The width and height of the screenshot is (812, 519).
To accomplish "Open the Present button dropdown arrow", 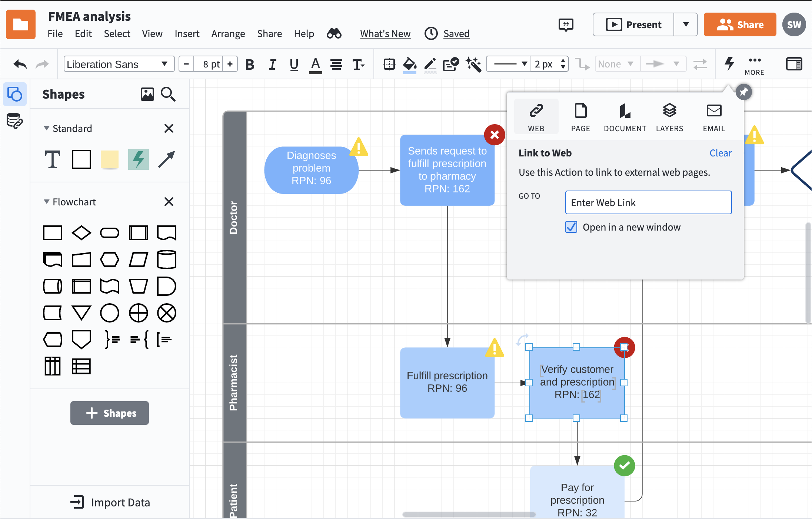I will [686, 24].
